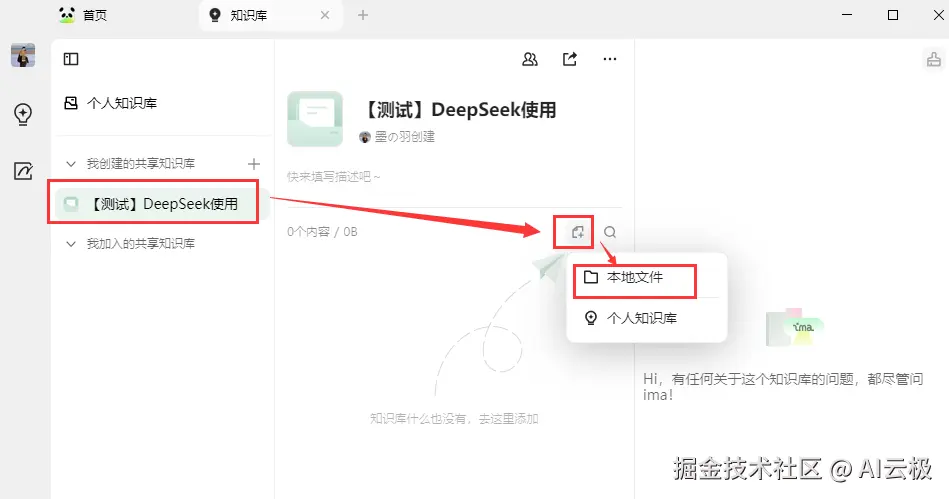Close the 知识库 tab
949x499 pixels.
coord(325,15)
